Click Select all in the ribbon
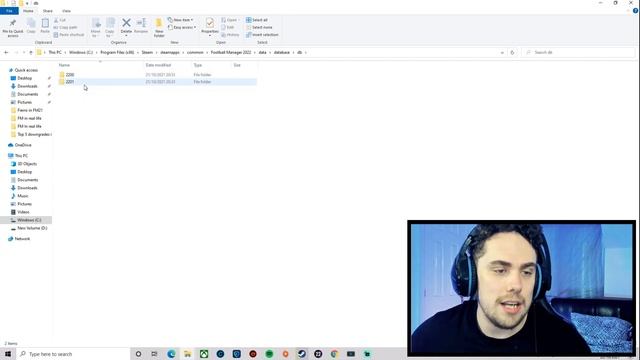The height and width of the screenshot is (360, 640). (257, 20)
